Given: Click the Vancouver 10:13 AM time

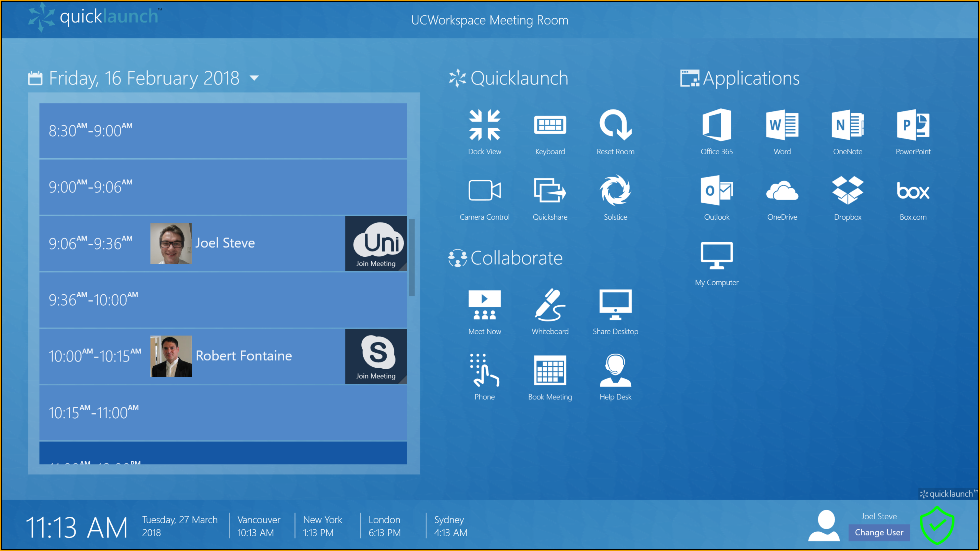Looking at the screenshot, I should tap(259, 526).
